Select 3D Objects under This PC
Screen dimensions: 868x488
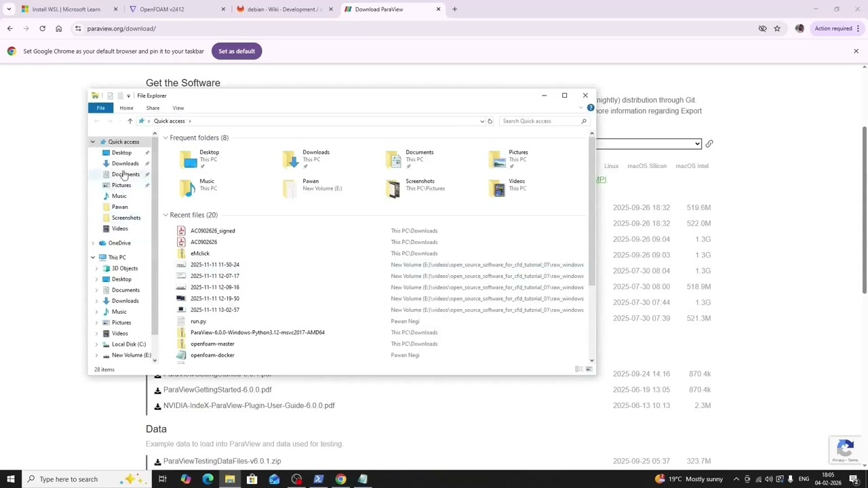[x=124, y=268]
